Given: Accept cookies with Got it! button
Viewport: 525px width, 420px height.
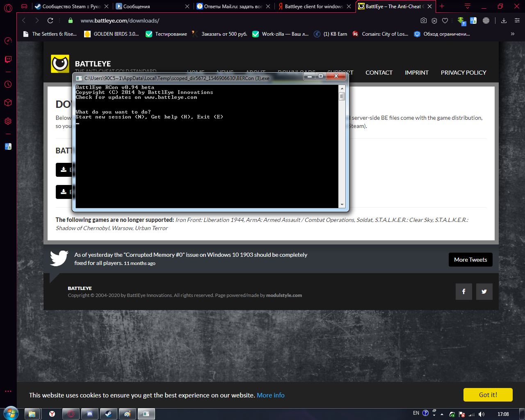Looking at the screenshot, I should coord(488,395).
